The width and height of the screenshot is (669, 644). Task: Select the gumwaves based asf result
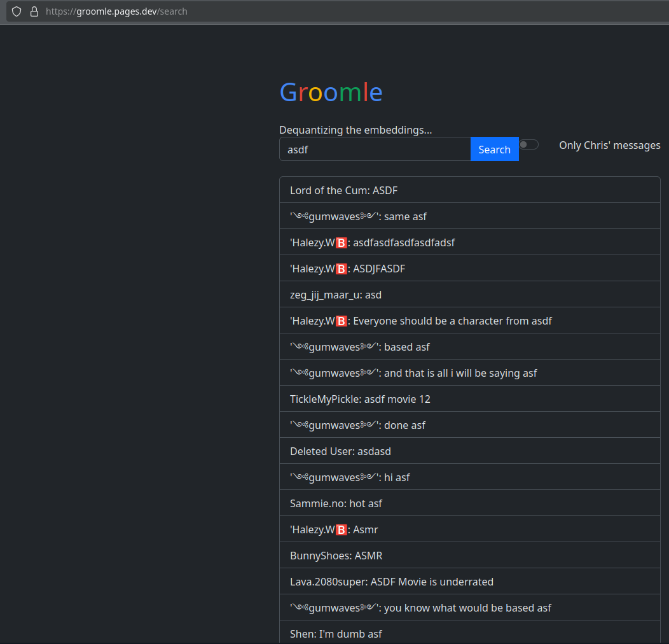[x=470, y=346]
